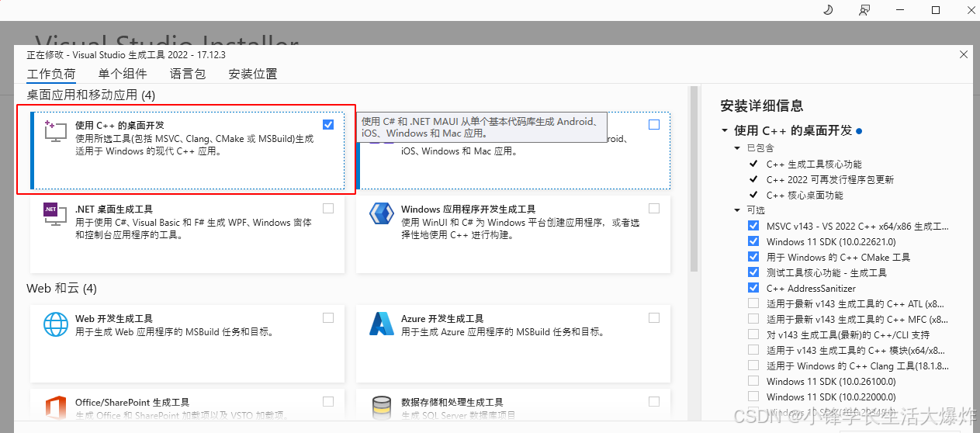Uncheck Windows 11 SDK (10.0.22621.0) option
980x433 pixels.
[753, 241]
